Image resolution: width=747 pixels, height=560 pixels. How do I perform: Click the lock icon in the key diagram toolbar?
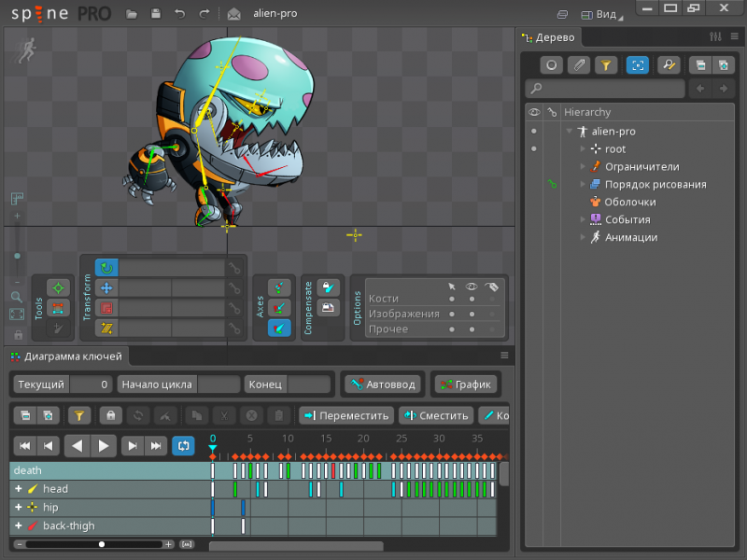[x=111, y=415]
